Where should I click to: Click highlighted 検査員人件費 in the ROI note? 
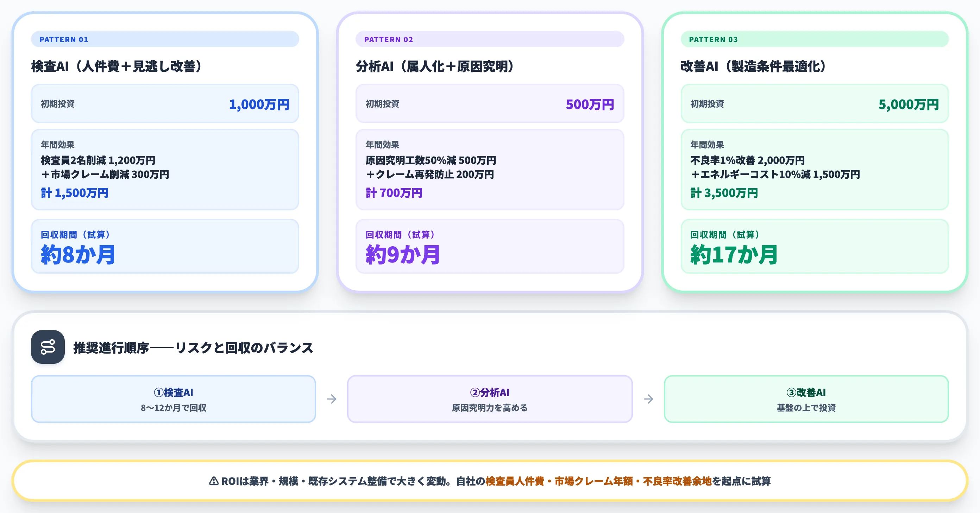(515, 481)
